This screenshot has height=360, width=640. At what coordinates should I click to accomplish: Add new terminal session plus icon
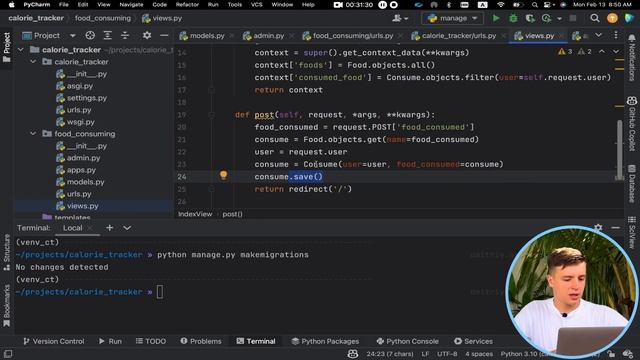pyautogui.click(x=109, y=228)
